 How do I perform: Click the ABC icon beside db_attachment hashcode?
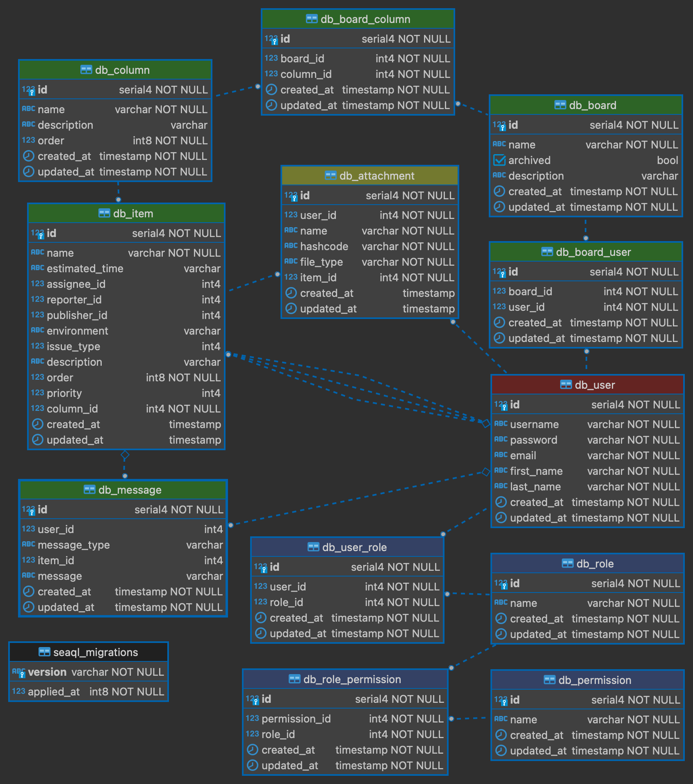point(291,246)
